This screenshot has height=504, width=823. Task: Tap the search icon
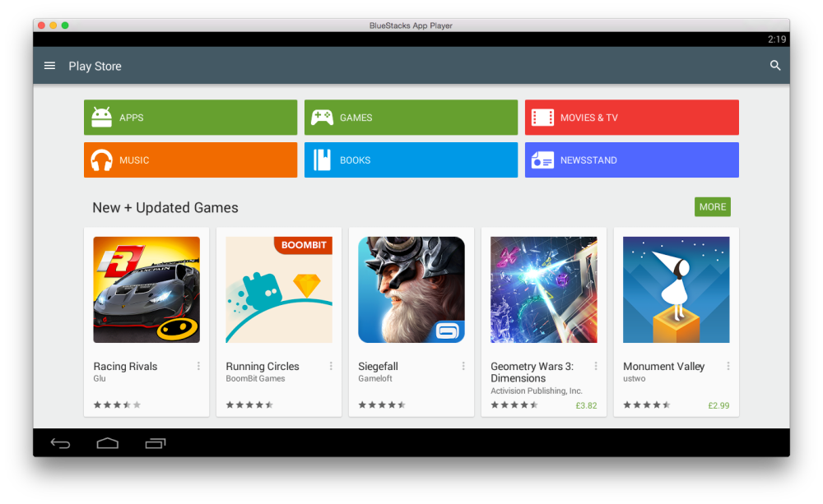click(x=774, y=66)
